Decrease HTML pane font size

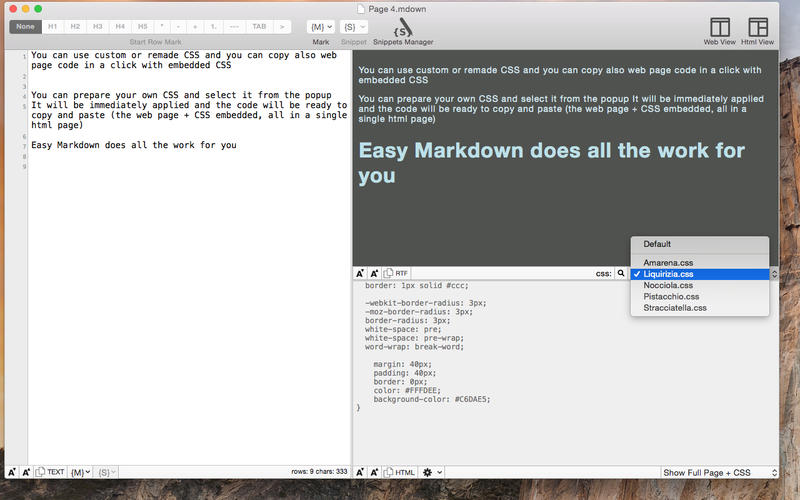pos(360,472)
